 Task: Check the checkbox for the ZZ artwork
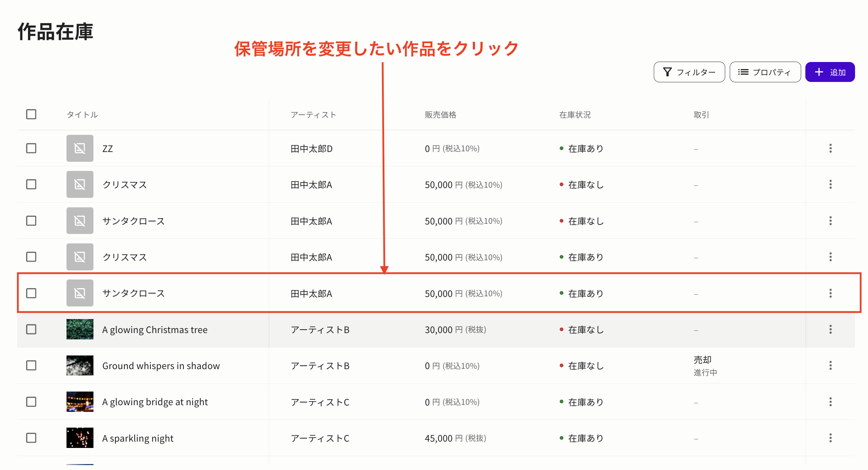click(x=31, y=148)
